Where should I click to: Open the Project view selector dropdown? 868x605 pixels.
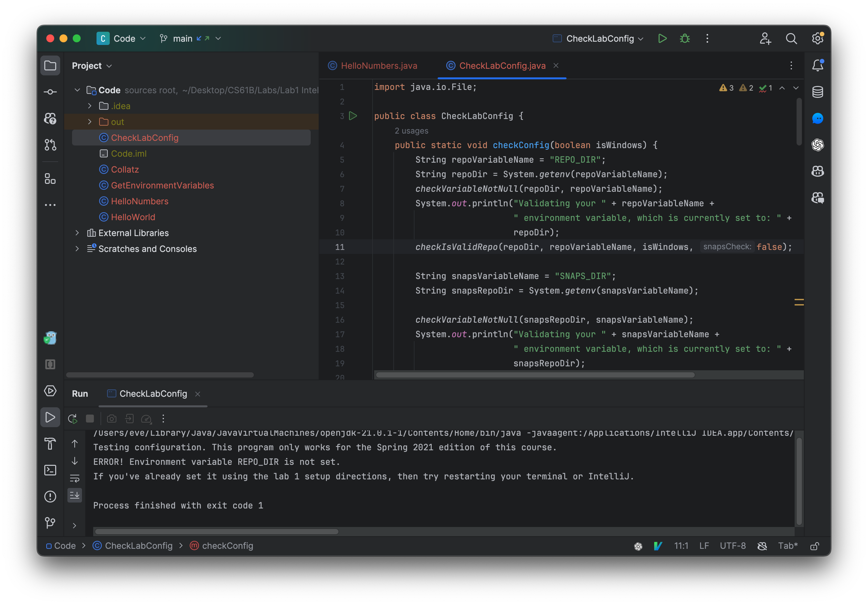[92, 66]
